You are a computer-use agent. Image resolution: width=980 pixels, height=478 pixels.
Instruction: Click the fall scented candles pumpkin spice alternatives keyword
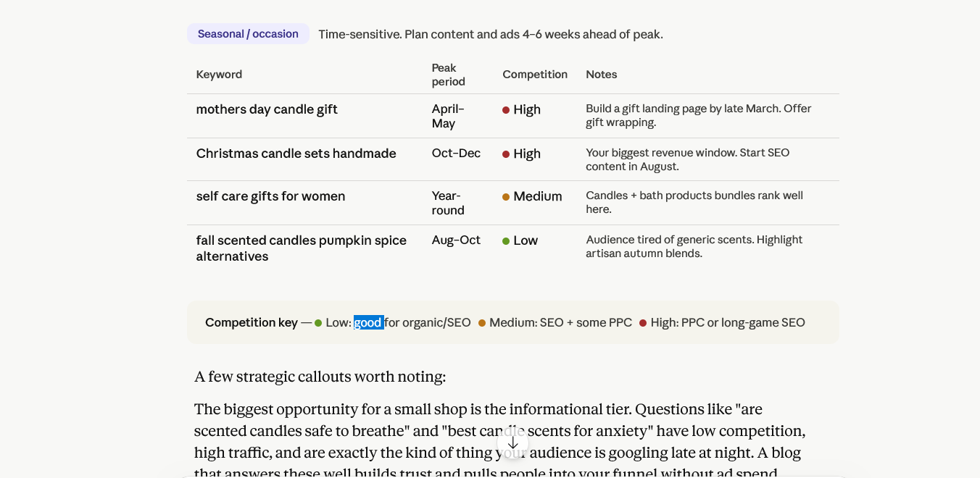coord(302,248)
